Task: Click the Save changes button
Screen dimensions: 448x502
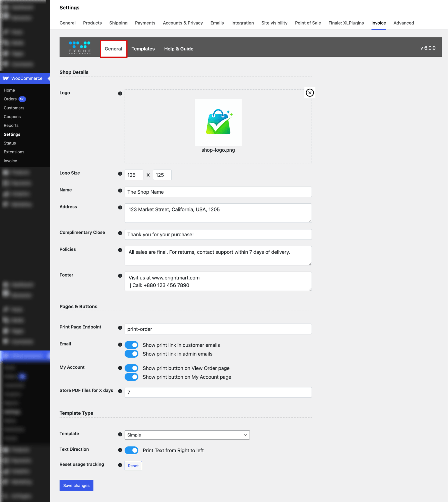Action: click(76, 485)
